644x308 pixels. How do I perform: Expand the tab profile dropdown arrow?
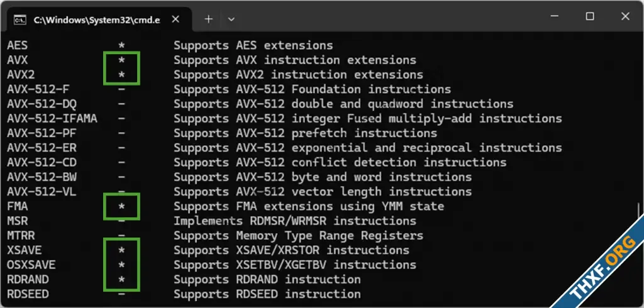click(x=231, y=19)
